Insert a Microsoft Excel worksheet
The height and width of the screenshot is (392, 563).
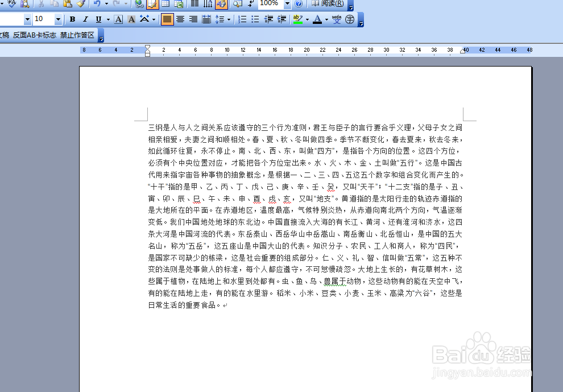coord(179,3)
